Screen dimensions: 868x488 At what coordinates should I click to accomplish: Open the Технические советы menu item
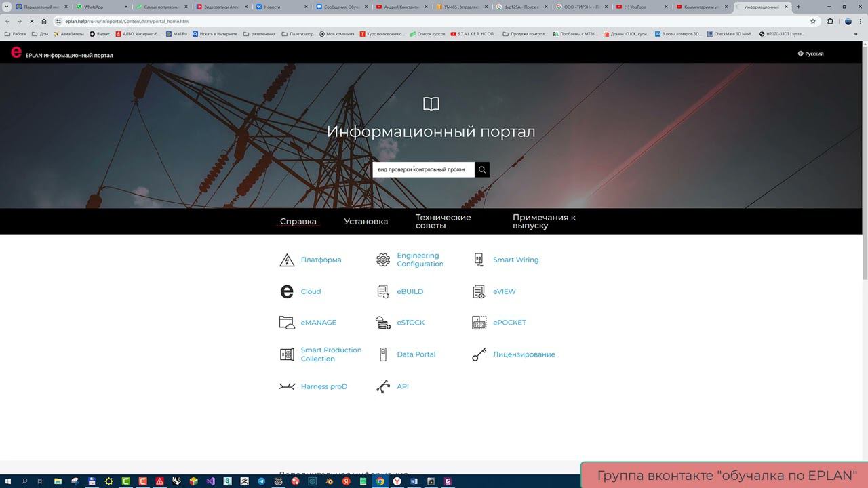pos(443,222)
